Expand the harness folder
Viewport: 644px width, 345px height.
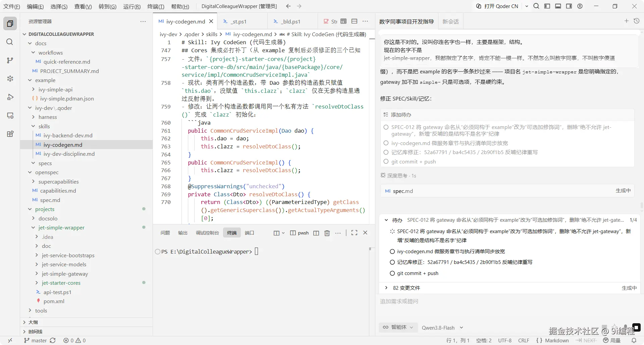(x=33, y=117)
